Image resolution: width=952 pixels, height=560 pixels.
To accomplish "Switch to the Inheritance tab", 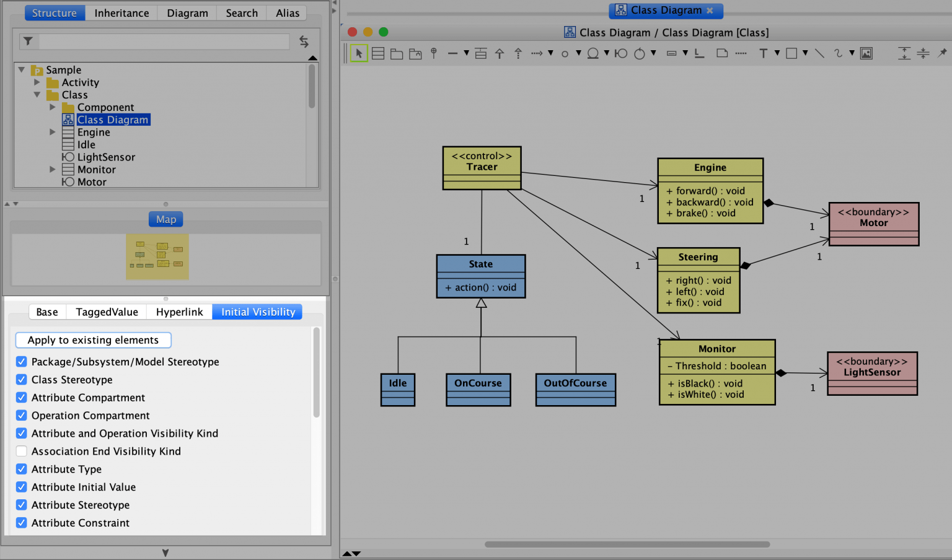I will [x=121, y=12].
